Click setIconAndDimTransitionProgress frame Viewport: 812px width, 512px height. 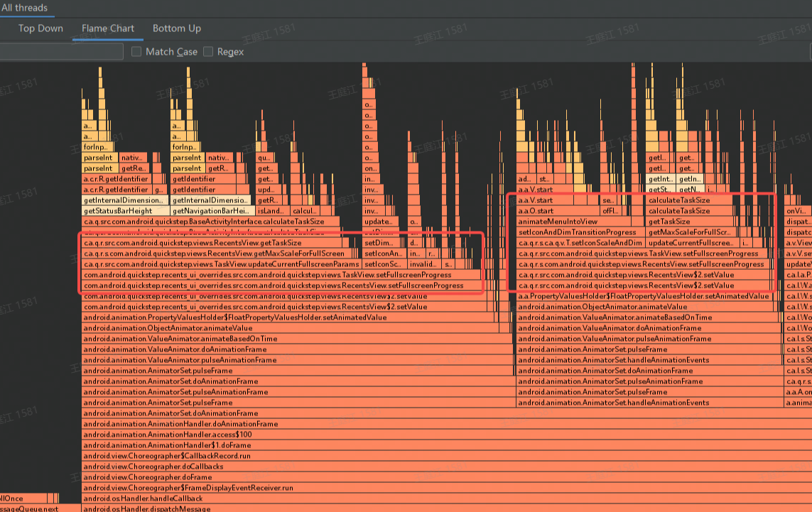pos(580,232)
